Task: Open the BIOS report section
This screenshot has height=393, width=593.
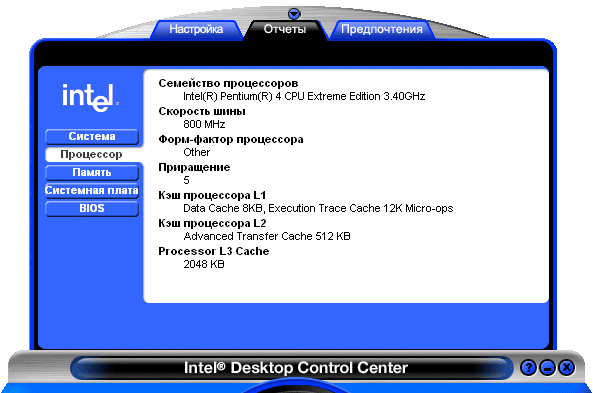Action: pyautogui.click(x=92, y=208)
